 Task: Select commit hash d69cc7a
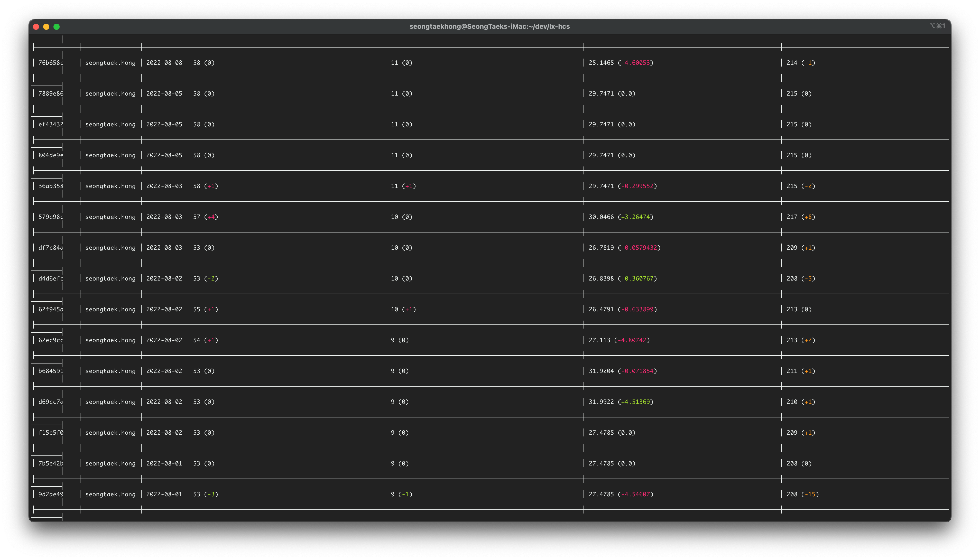[51, 402]
